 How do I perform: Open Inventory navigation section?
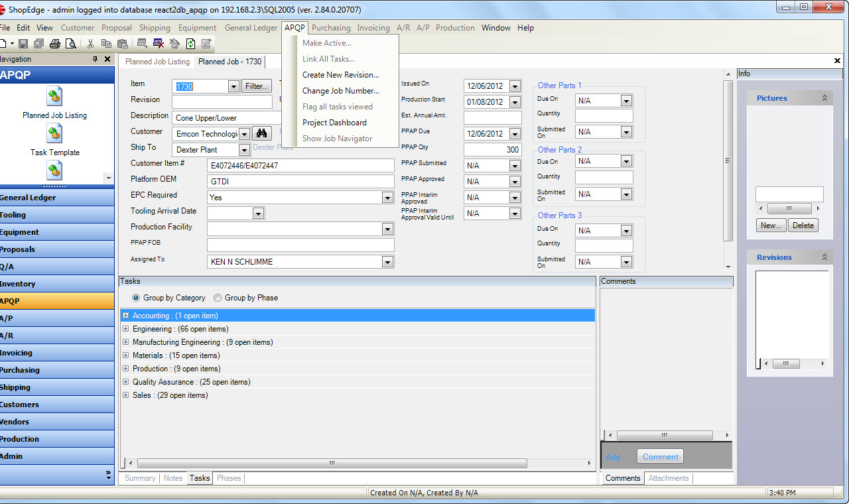pyautogui.click(x=57, y=284)
